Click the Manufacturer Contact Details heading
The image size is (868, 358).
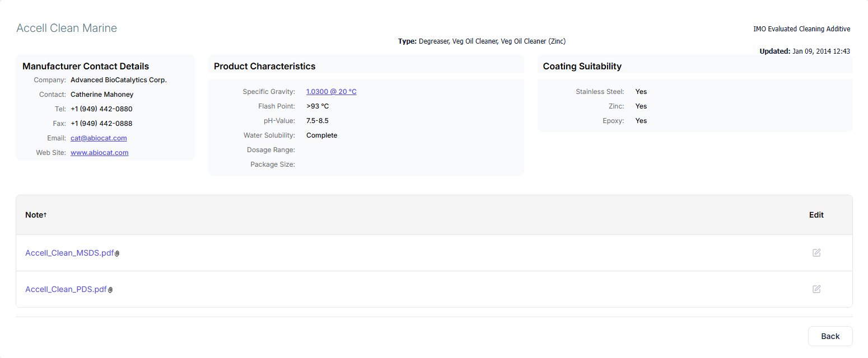[86, 66]
